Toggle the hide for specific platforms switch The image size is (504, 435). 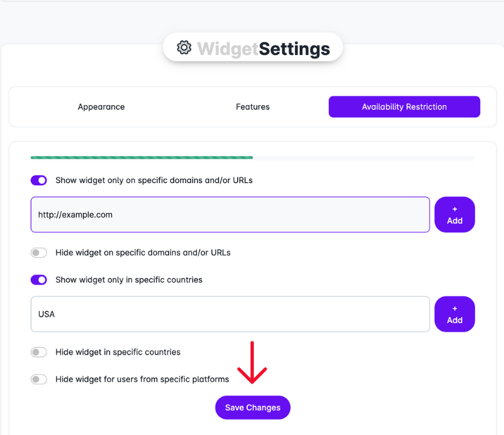click(39, 379)
